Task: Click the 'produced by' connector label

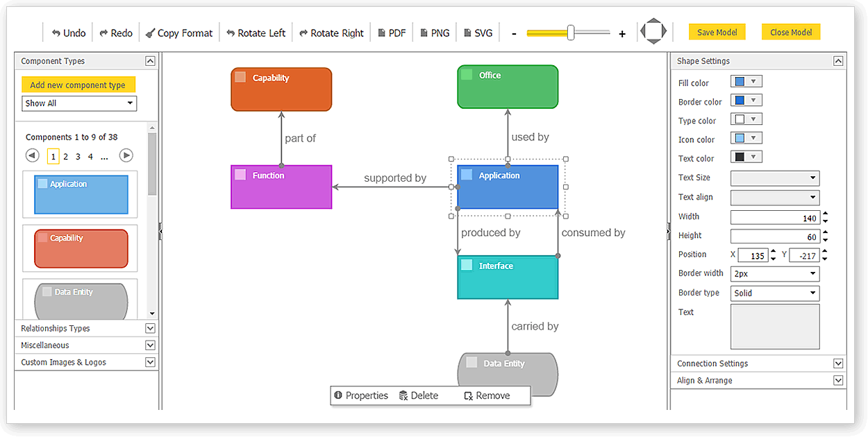Action: coord(491,232)
